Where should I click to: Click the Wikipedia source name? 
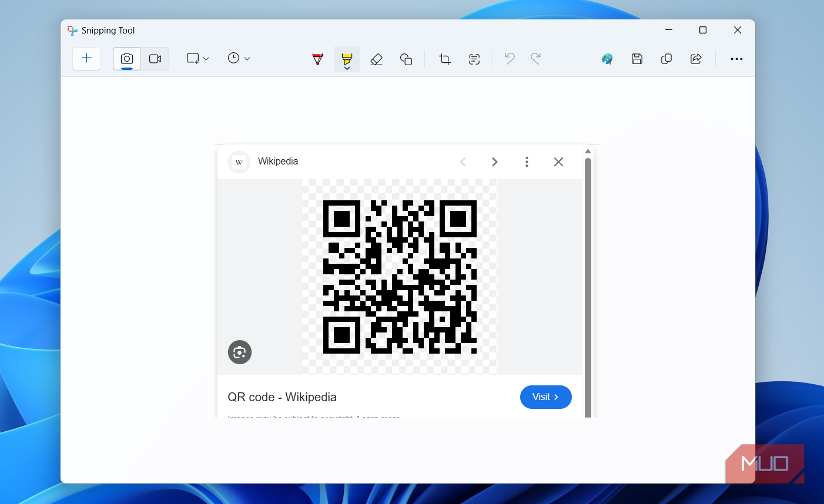click(278, 162)
